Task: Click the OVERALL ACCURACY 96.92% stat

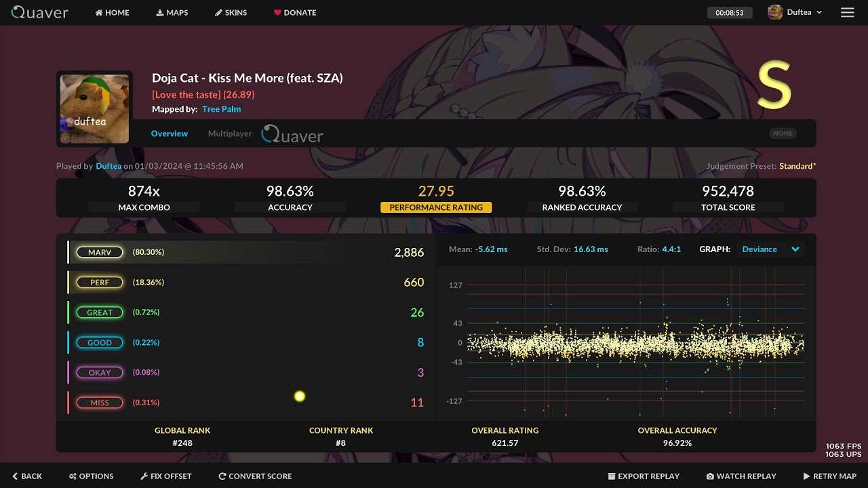Action: pos(677,436)
